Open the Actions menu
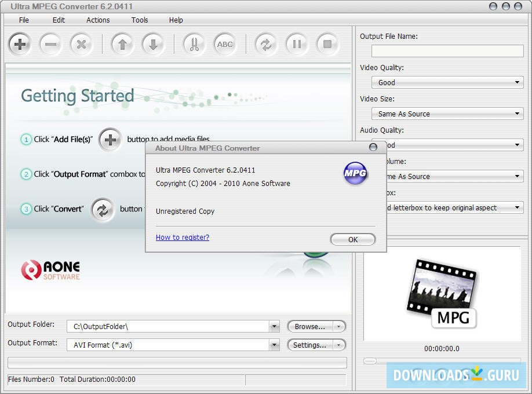 click(97, 20)
